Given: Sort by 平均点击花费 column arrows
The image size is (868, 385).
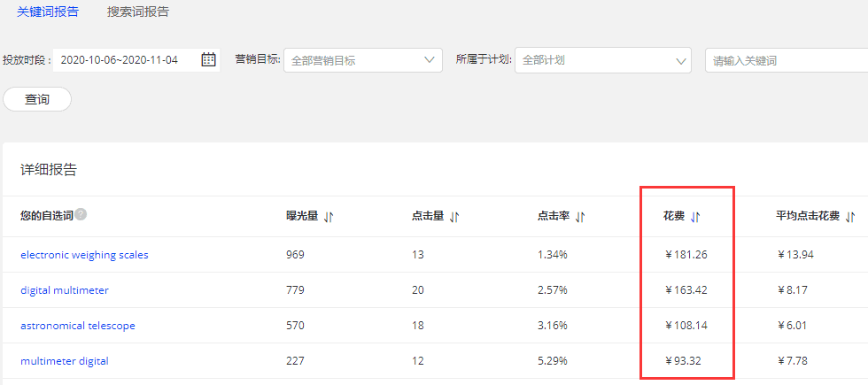Looking at the screenshot, I should [x=851, y=218].
